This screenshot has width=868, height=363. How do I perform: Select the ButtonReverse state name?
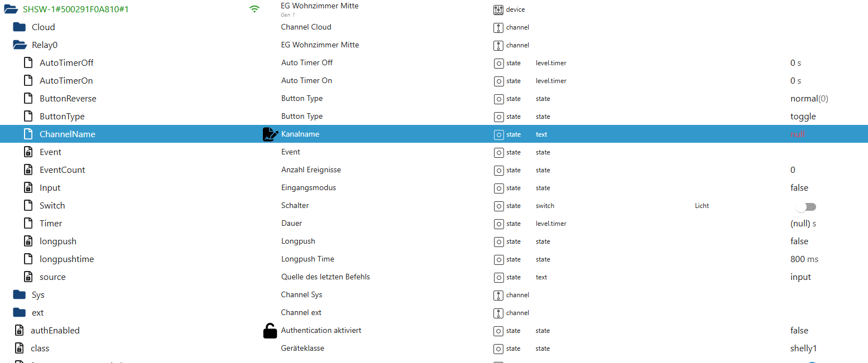68,98
